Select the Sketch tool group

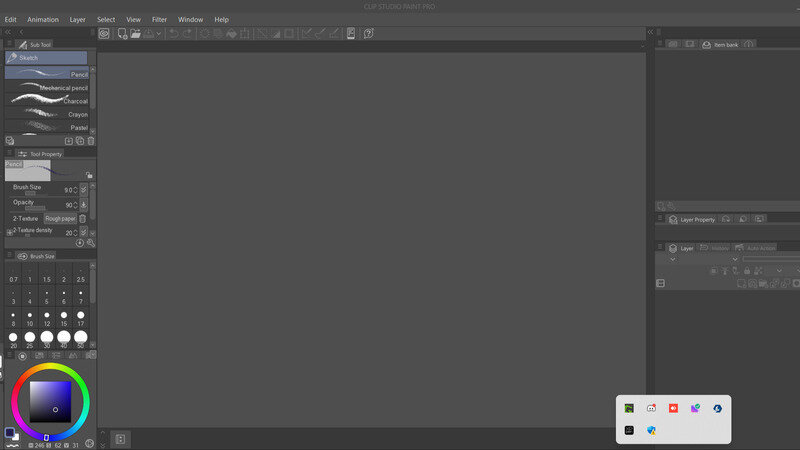click(45, 58)
